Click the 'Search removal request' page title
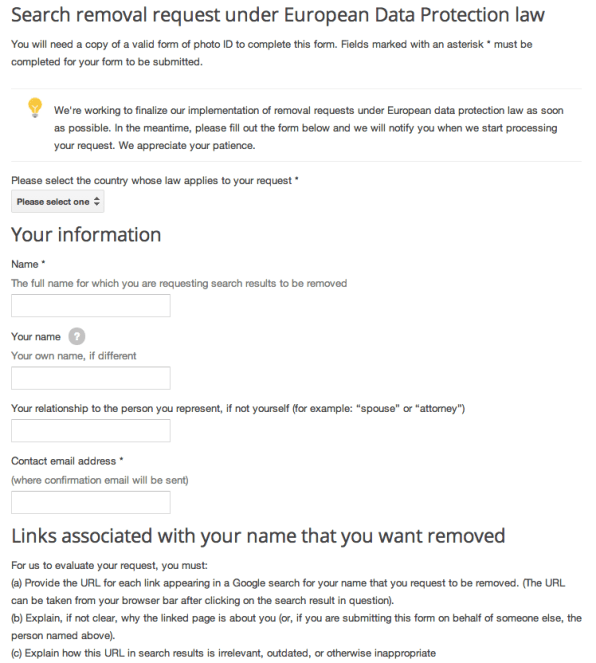Image resolution: width=596 pixels, height=663 pixels. [x=278, y=15]
